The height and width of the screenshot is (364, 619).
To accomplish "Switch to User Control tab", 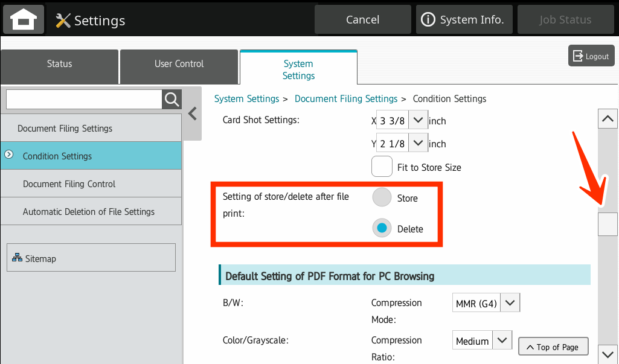I will coord(179,63).
